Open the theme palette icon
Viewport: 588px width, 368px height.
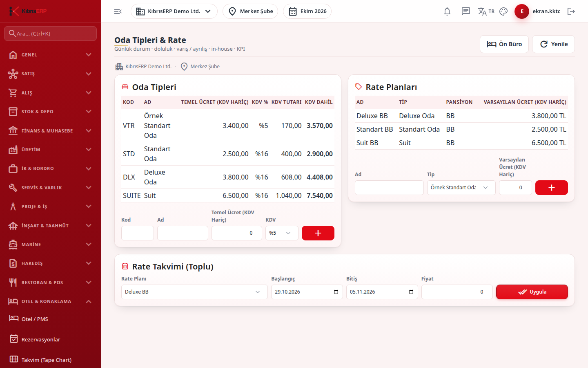coord(503,11)
